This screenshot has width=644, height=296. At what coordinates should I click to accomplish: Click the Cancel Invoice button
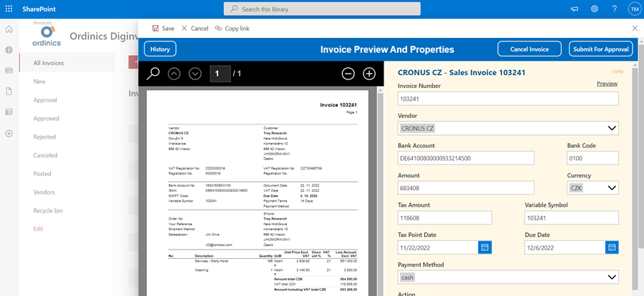pos(530,49)
